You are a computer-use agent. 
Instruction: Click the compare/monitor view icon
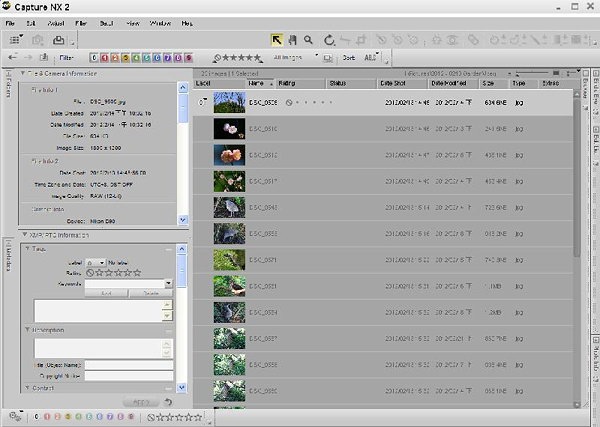pos(328,58)
